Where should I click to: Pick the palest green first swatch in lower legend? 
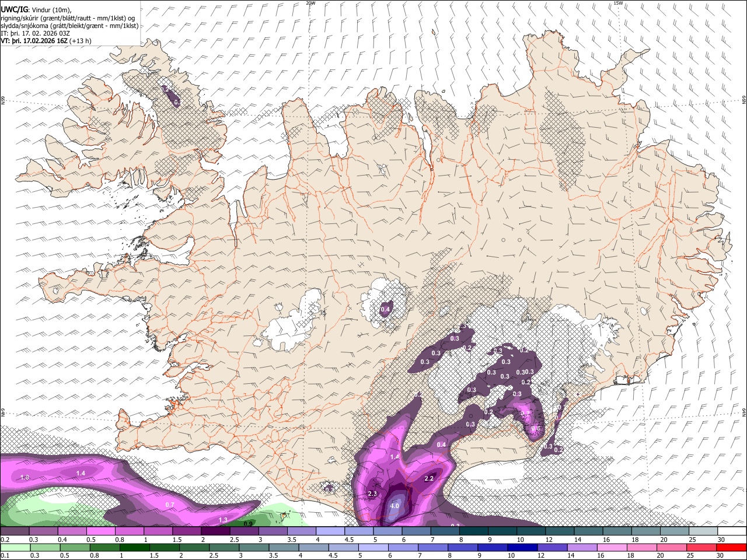(14, 547)
